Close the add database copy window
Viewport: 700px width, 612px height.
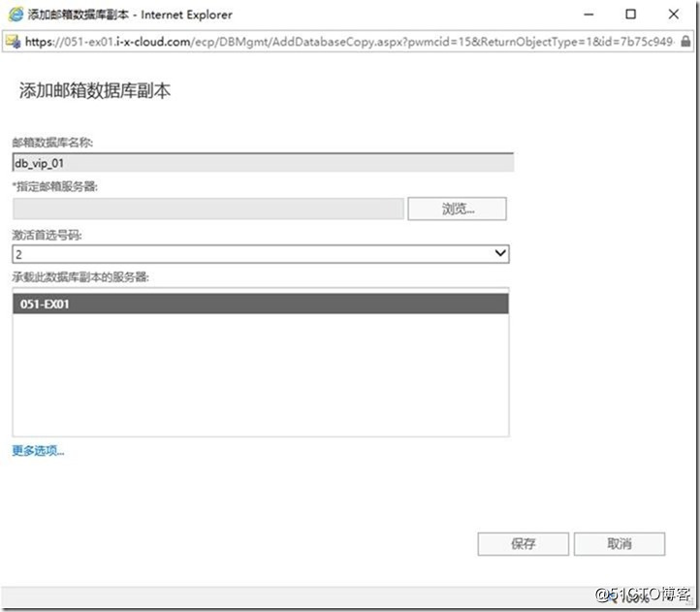(x=674, y=15)
